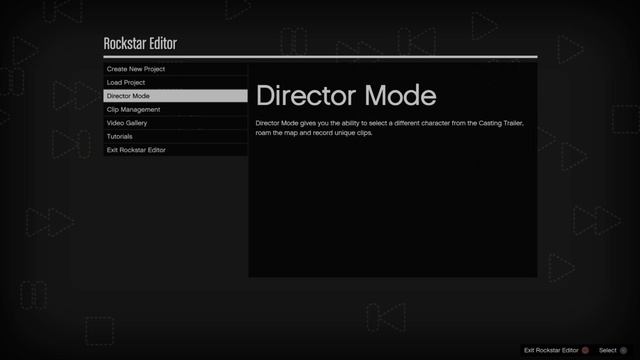The image size is (640, 360).
Task: Click the red circle button icon
Action: tap(585, 350)
